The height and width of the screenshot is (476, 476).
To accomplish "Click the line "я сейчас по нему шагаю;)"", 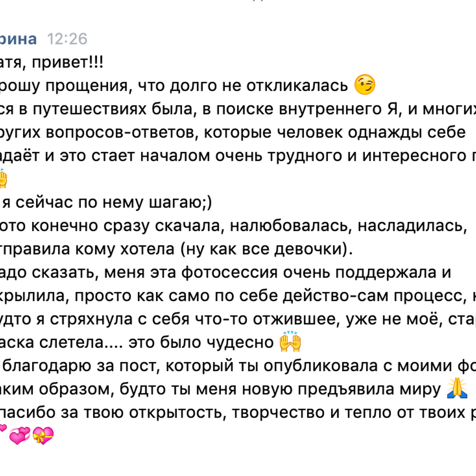I will pos(107,203).
